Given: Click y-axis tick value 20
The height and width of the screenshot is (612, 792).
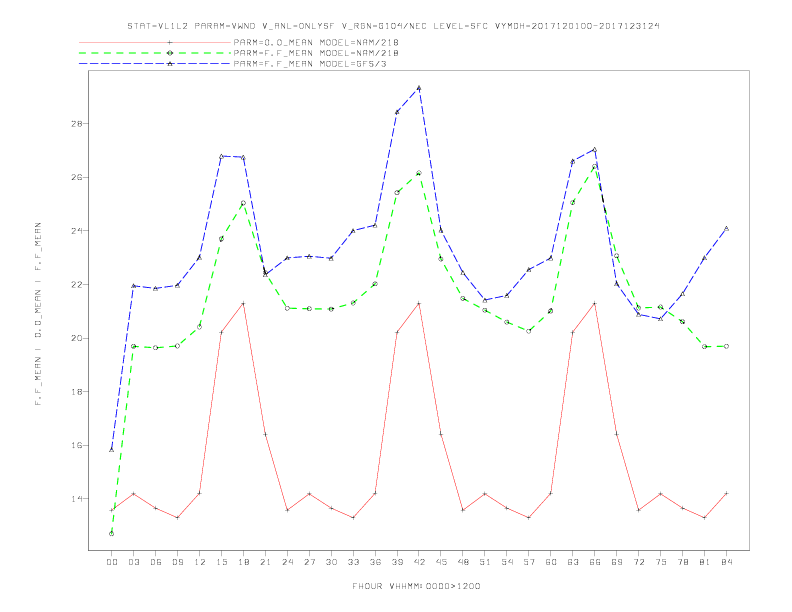Looking at the screenshot, I should [x=77, y=338].
